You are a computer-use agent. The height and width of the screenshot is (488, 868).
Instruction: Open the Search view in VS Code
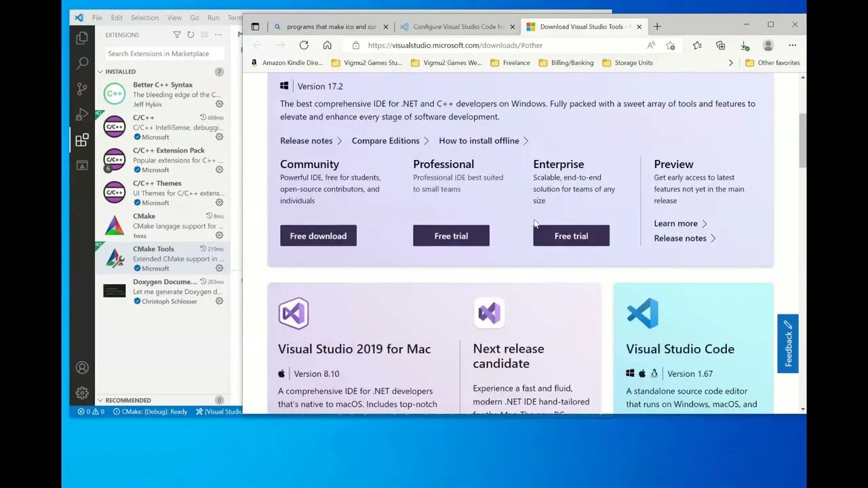[x=82, y=63]
